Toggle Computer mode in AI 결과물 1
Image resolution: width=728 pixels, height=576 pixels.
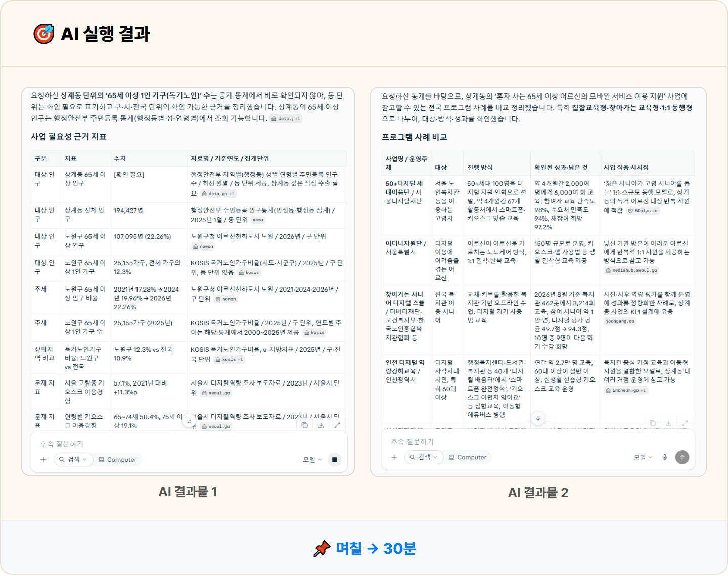point(117,460)
